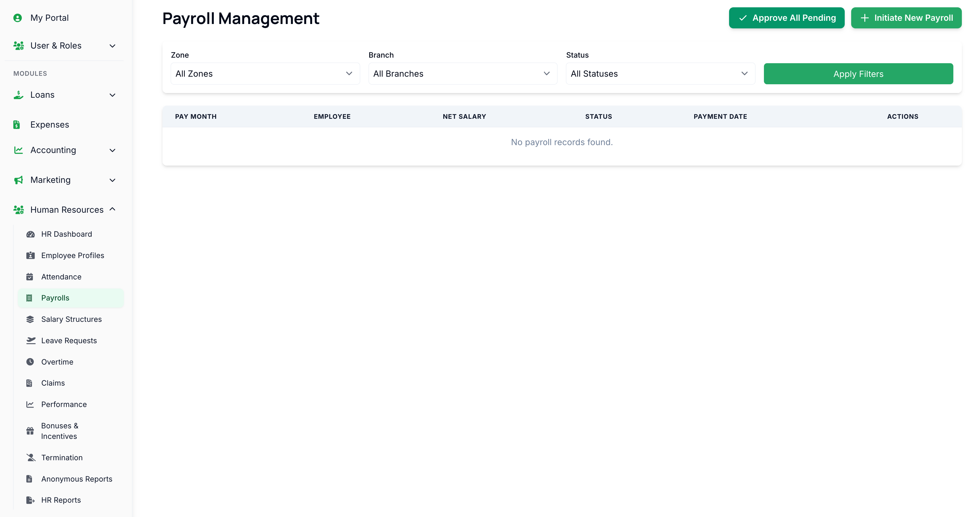This screenshot has height=517, width=980.
Task: Click the PAYMENT DATE column header
Action: coord(720,117)
